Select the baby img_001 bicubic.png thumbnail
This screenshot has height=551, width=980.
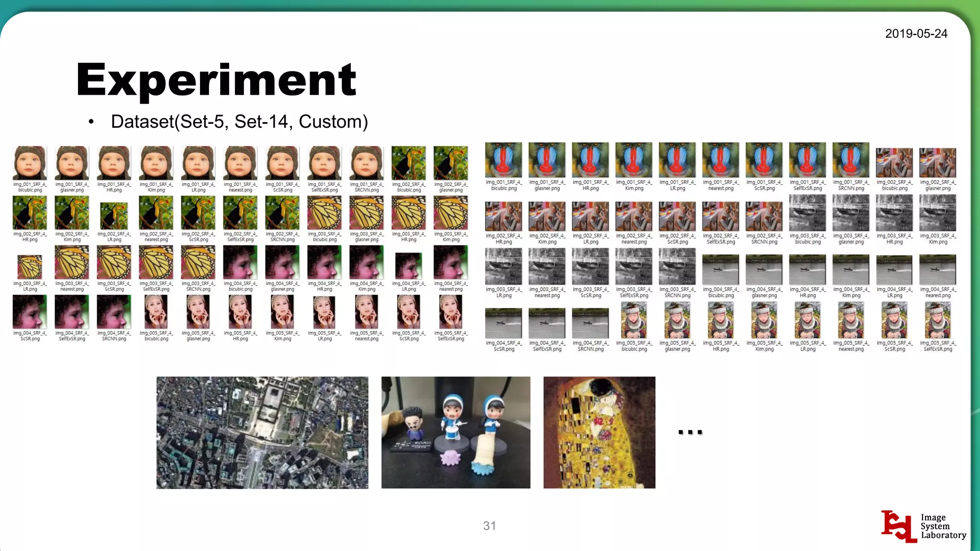30,164
